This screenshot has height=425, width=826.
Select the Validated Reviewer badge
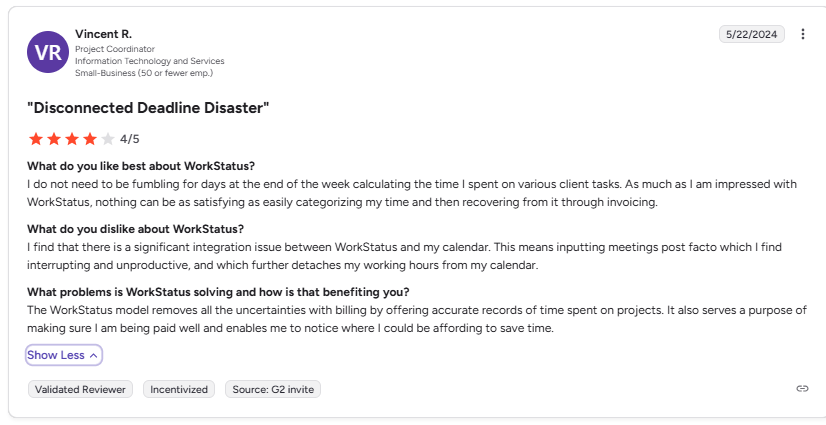coord(80,389)
